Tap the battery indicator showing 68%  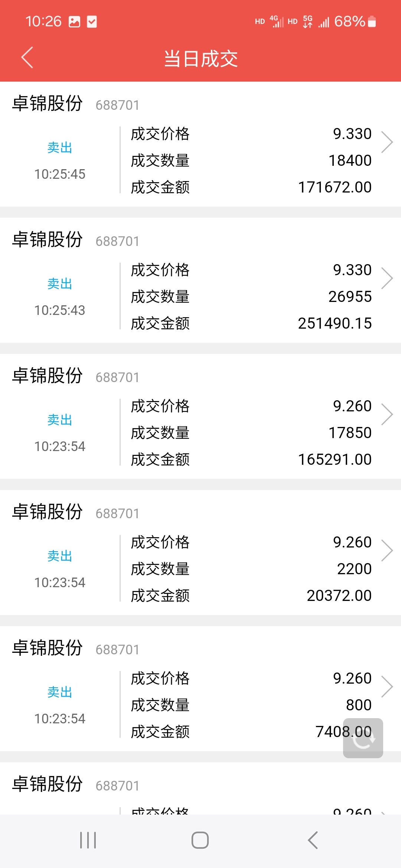355,22
